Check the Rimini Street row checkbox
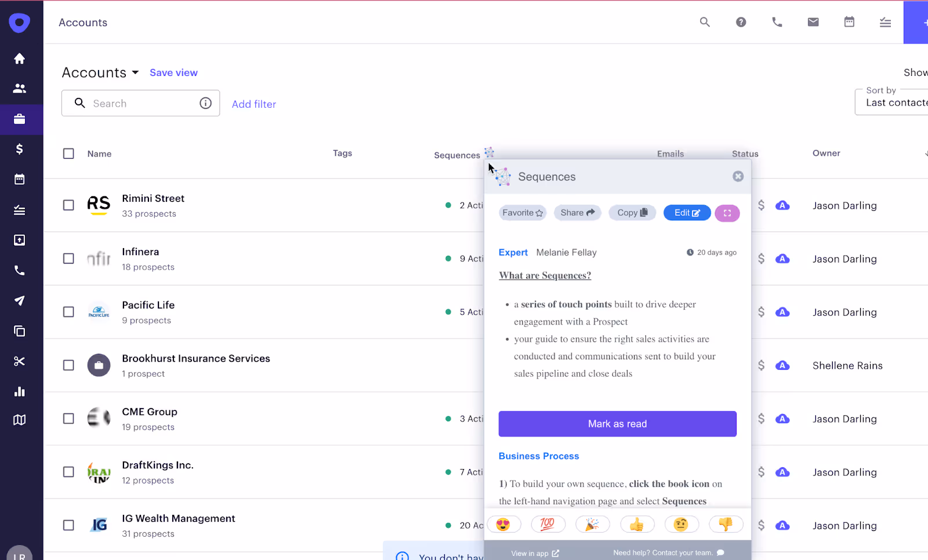 68,205
